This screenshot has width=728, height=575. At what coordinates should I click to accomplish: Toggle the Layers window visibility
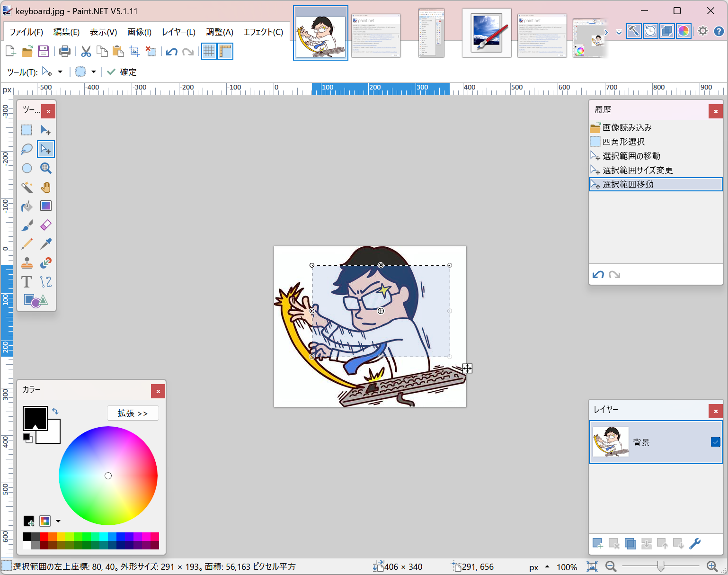[667, 31]
